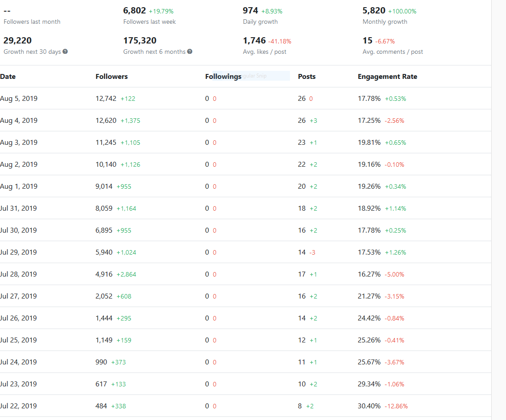This screenshot has height=420, width=506.
Task: Click the 5,820 monthly growth value
Action: pos(374,11)
